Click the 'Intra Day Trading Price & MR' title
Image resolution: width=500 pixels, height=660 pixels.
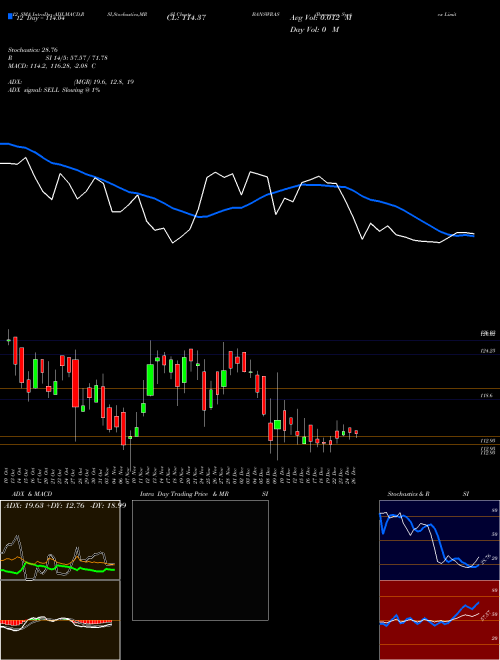click(184, 494)
